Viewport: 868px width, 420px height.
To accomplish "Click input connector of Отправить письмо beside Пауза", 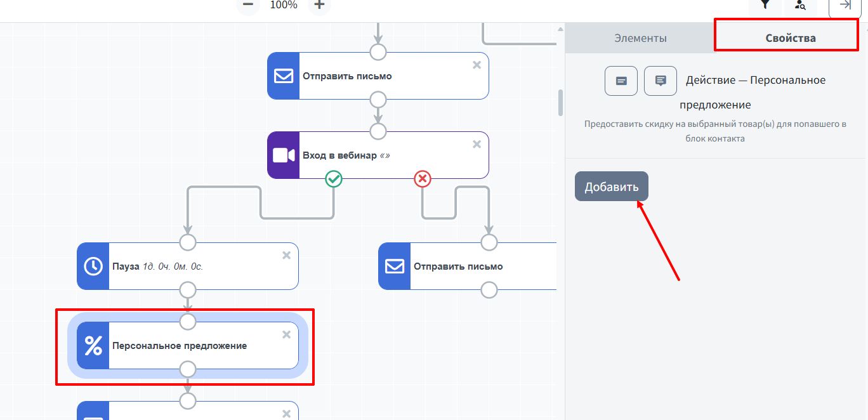I will click(489, 242).
